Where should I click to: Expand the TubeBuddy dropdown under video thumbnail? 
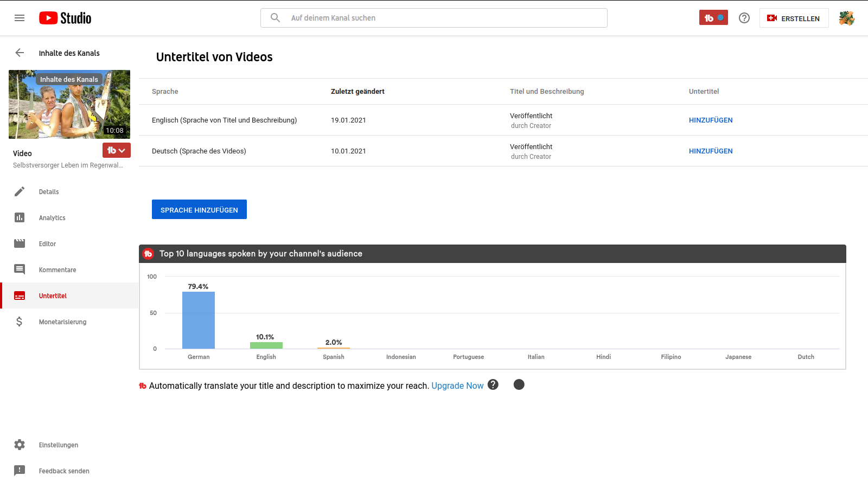coord(116,150)
